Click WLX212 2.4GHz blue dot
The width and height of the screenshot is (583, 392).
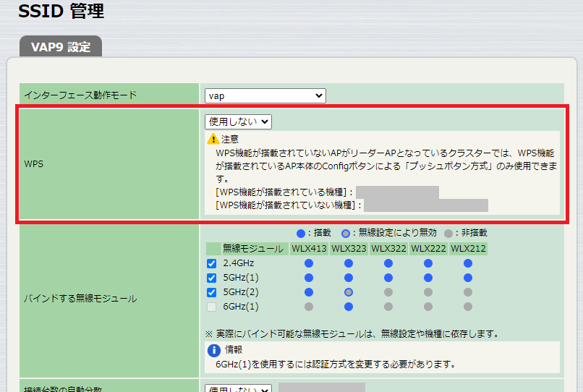pos(468,263)
